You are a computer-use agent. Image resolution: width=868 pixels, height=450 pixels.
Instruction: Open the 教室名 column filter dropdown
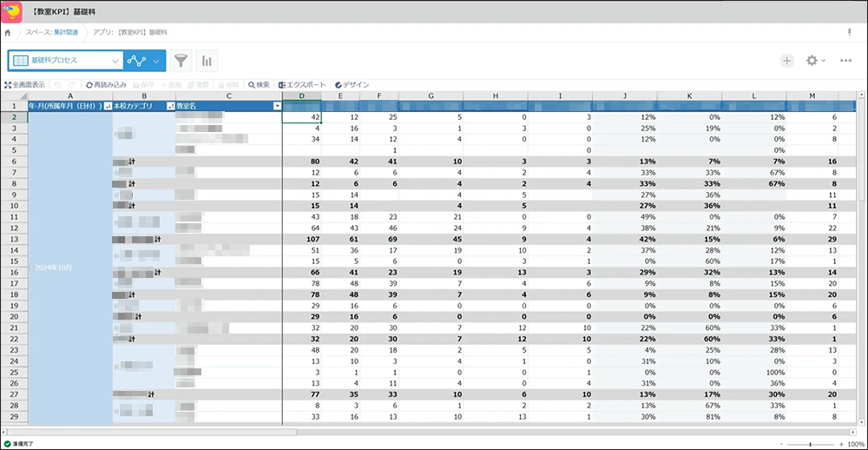point(277,106)
